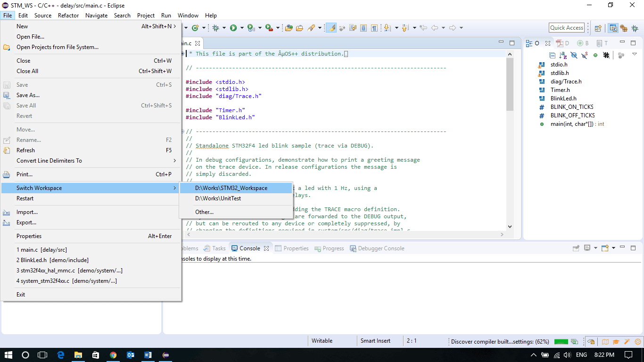
Task: Expand Convert Line Delimiters To submenu
Action: tap(91, 161)
